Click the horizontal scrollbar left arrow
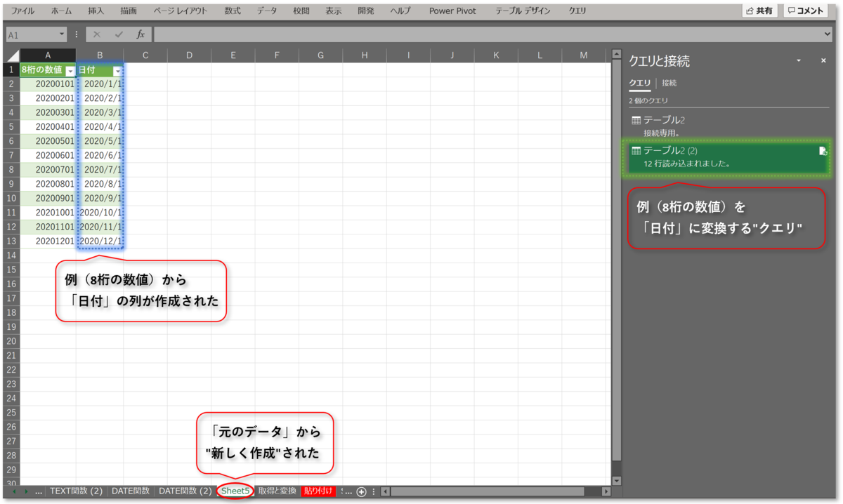 tap(386, 491)
